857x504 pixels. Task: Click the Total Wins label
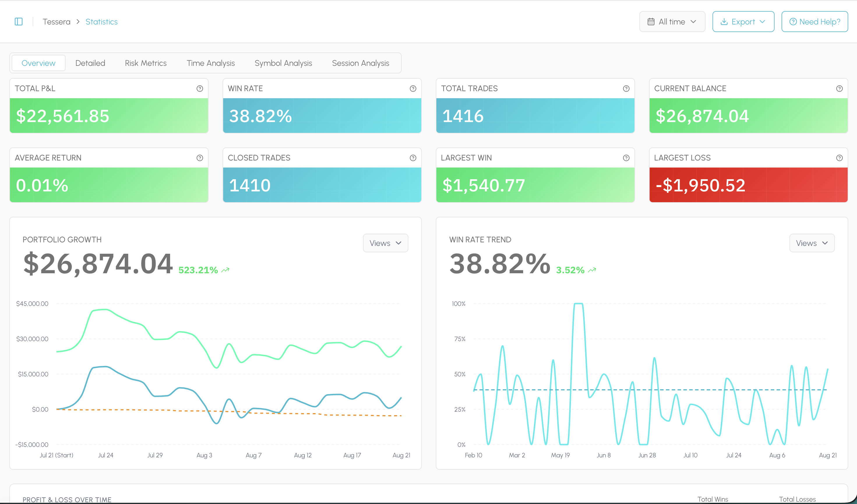pyautogui.click(x=713, y=499)
